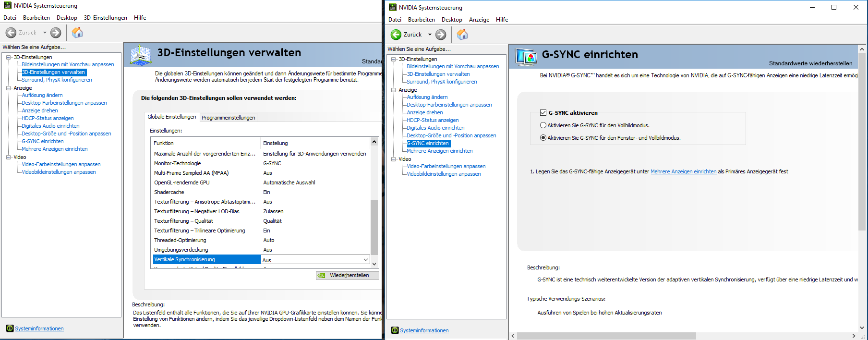Viewport: 868px width, 340px height.
Task: Switch to the Programmeinstellungen tab
Action: [229, 118]
